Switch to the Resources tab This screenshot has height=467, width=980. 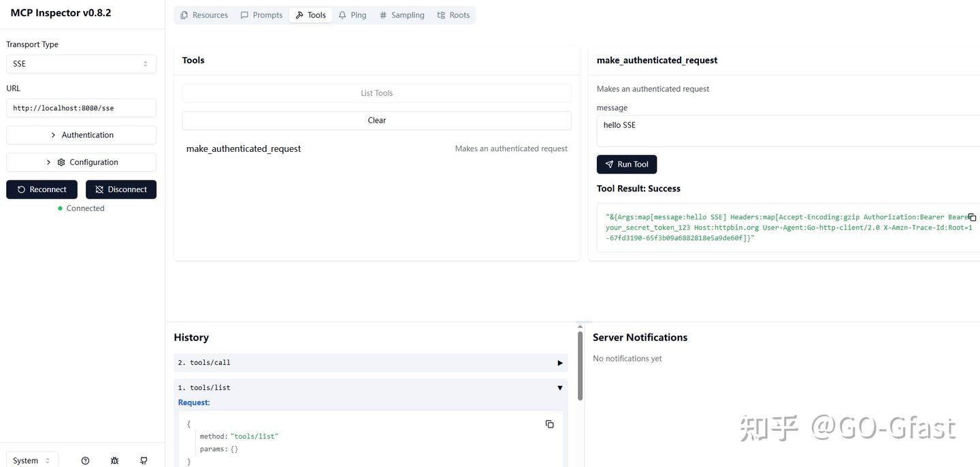click(x=204, y=15)
